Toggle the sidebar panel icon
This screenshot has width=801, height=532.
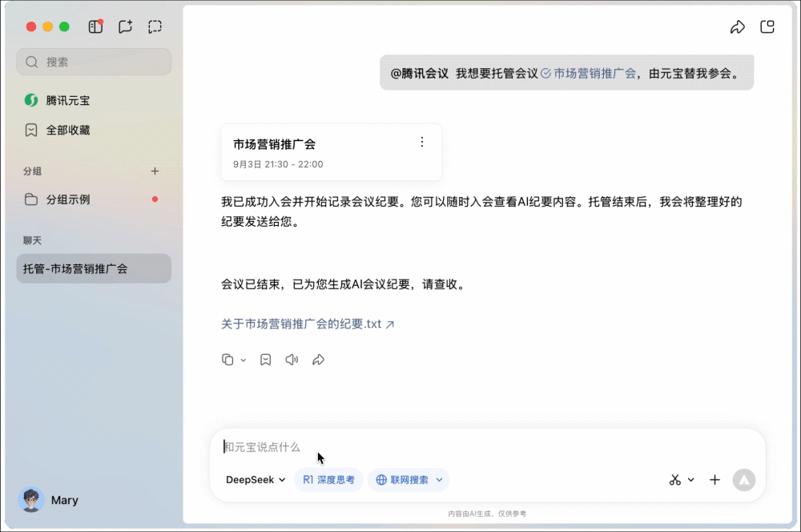[95, 26]
